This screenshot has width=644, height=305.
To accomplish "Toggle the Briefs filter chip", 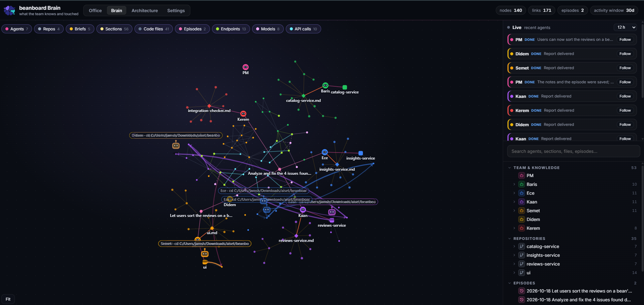I will tap(80, 29).
